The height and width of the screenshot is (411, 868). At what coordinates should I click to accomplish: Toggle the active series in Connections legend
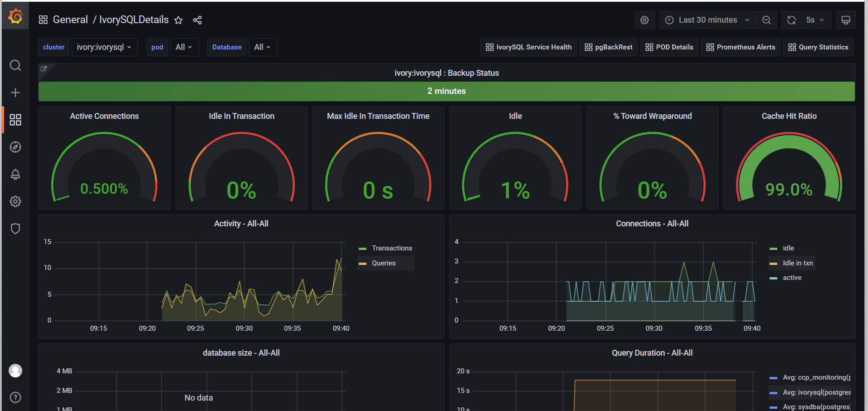(792, 278)
